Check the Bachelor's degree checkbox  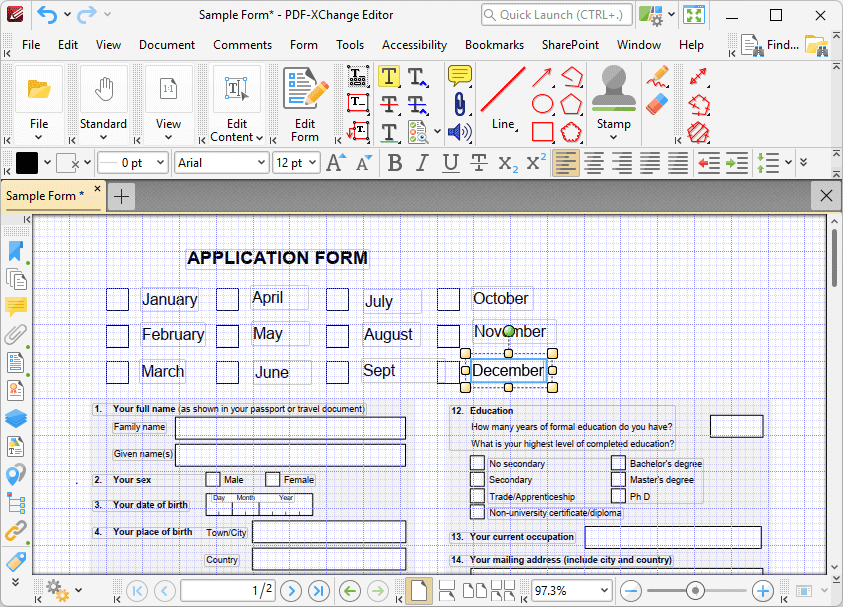coord(618,463)
